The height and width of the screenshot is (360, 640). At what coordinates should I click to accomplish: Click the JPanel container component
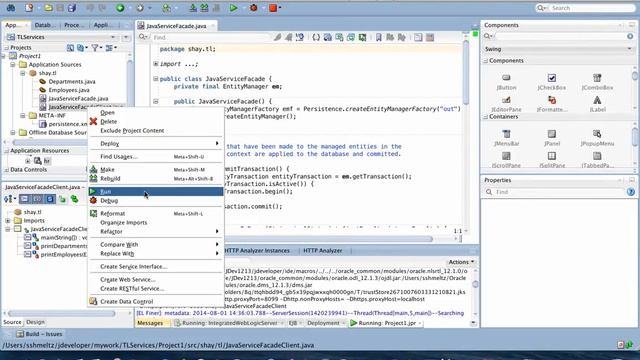(551, 138)
